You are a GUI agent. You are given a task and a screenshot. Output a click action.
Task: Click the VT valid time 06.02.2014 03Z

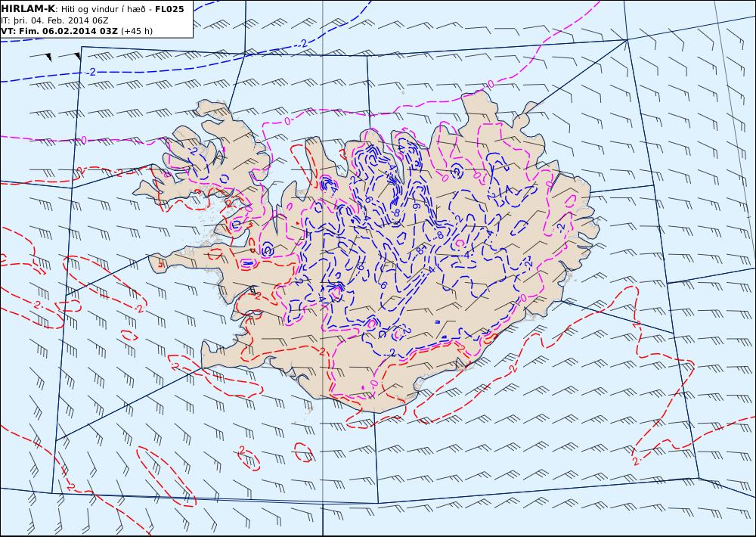[59, 31]
